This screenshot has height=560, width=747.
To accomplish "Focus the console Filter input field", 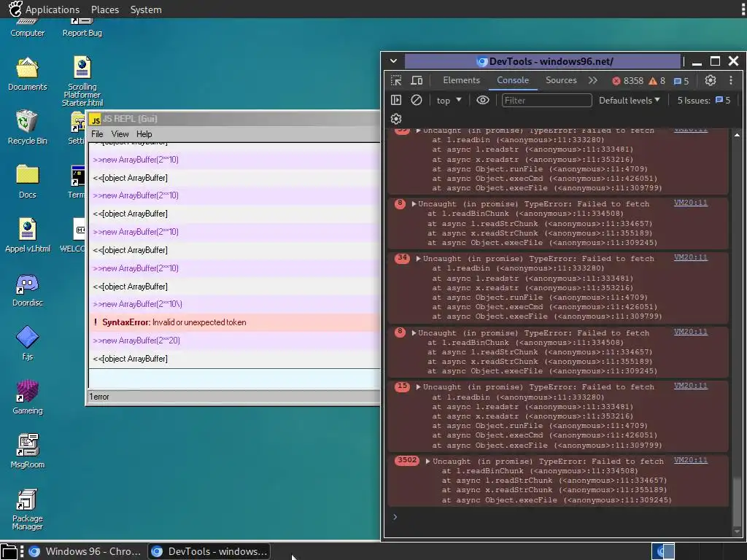I will 546,101.
